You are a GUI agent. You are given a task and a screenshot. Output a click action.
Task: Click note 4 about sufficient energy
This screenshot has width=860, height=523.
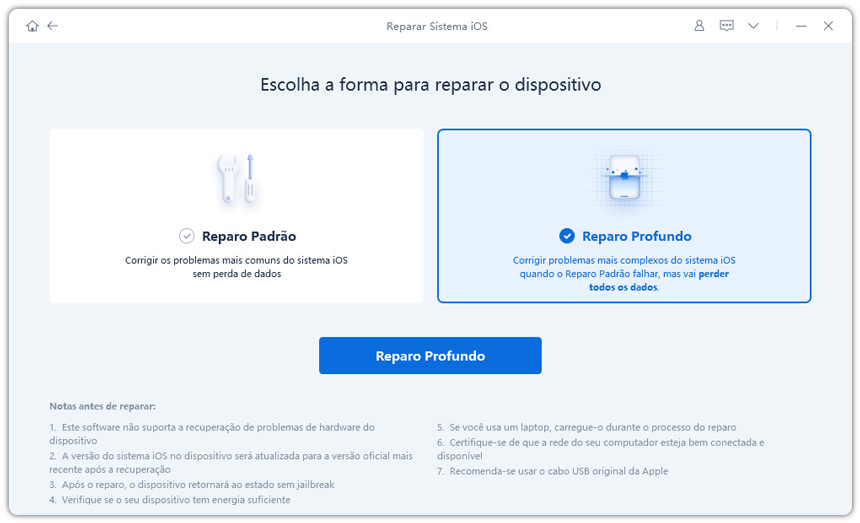(x=170, y=500)
